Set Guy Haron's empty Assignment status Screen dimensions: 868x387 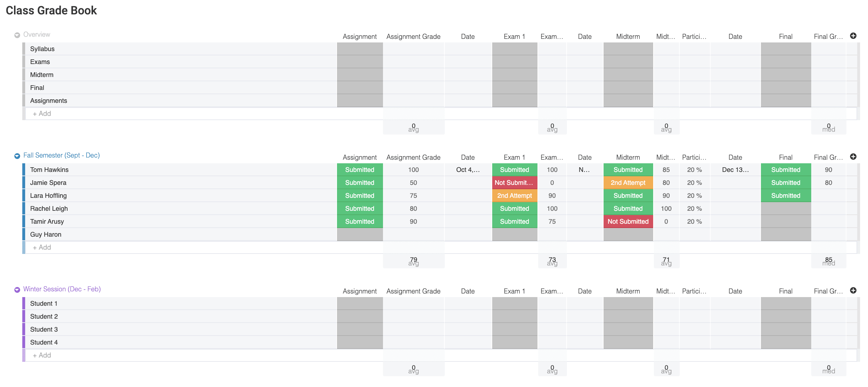pos(360,235)
